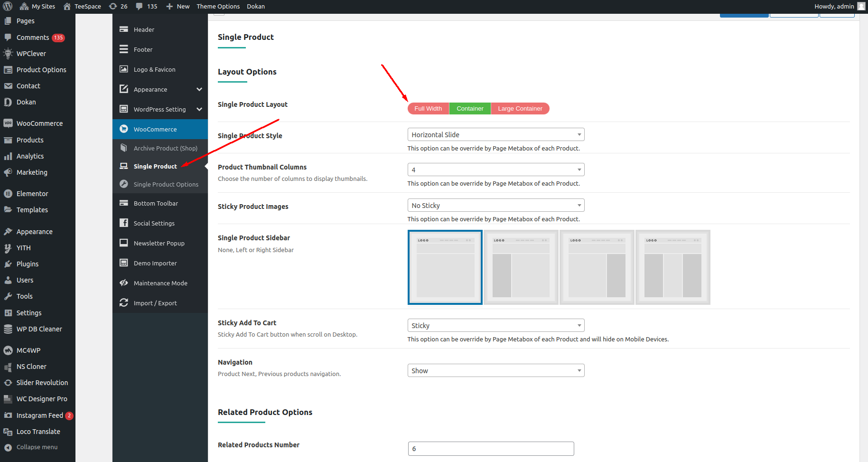Choose the no-sidebar layout thumbnail
Screen dimensions: 868x462
pyautogui.click(x=445, y=267)
